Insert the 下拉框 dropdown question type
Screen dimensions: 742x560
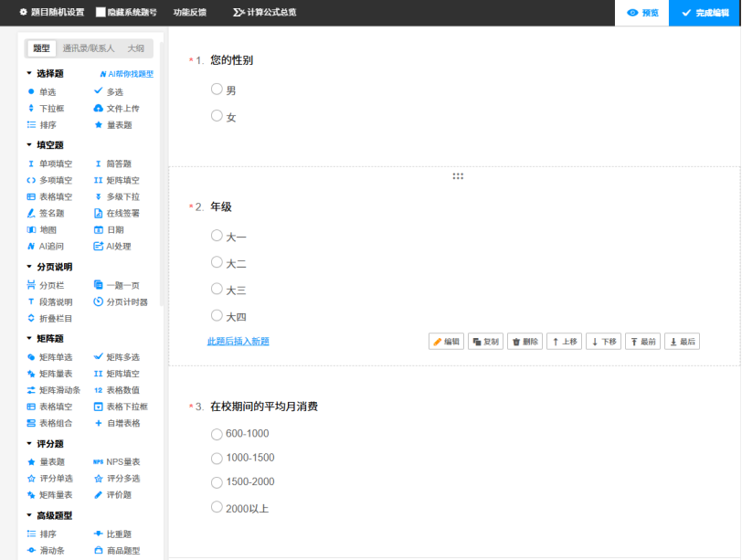pyautogui.click(x=46, y=109)
